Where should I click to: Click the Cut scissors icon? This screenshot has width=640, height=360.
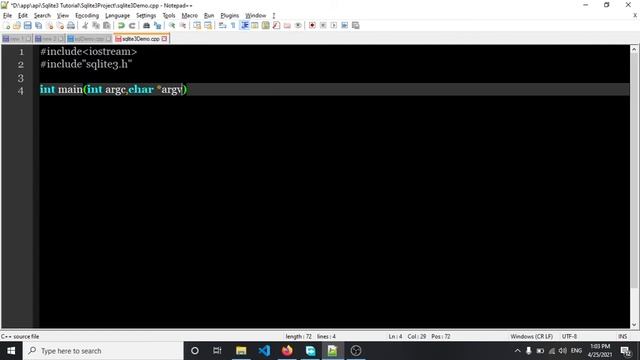coord(85,25)
